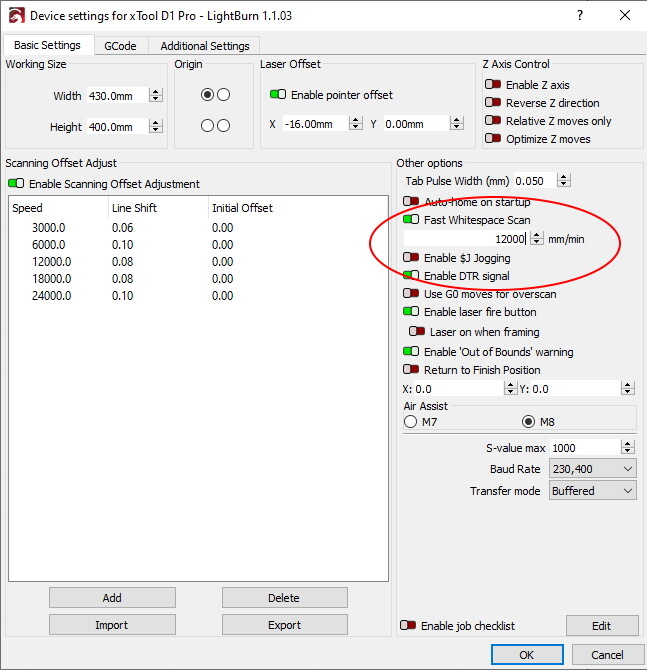
Task: Click the S-value max 1000 field
Action: tap(585, 447)
